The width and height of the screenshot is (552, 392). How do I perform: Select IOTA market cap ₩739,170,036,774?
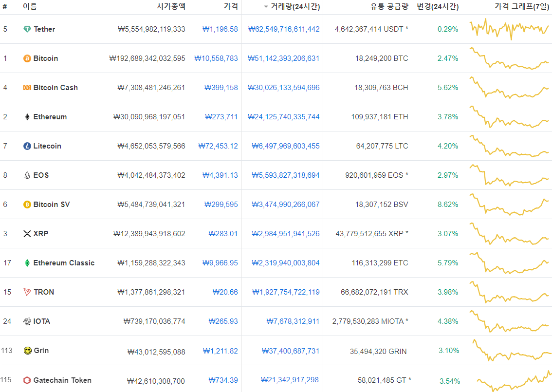154,321
